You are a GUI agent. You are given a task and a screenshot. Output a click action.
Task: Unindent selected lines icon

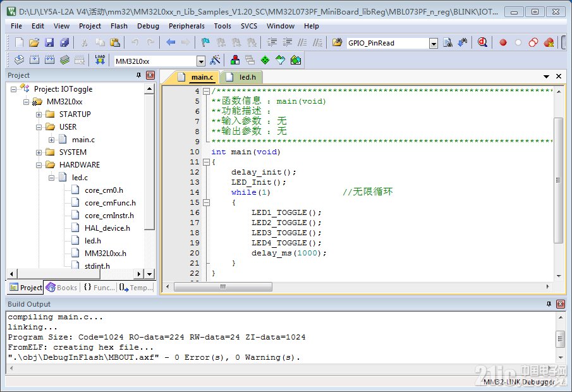287,43
